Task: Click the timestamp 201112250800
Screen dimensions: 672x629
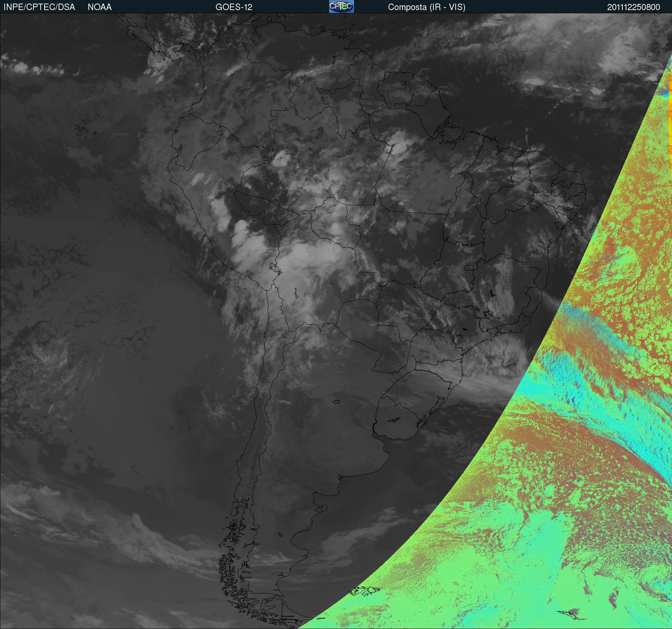Action: click(634, 7)
